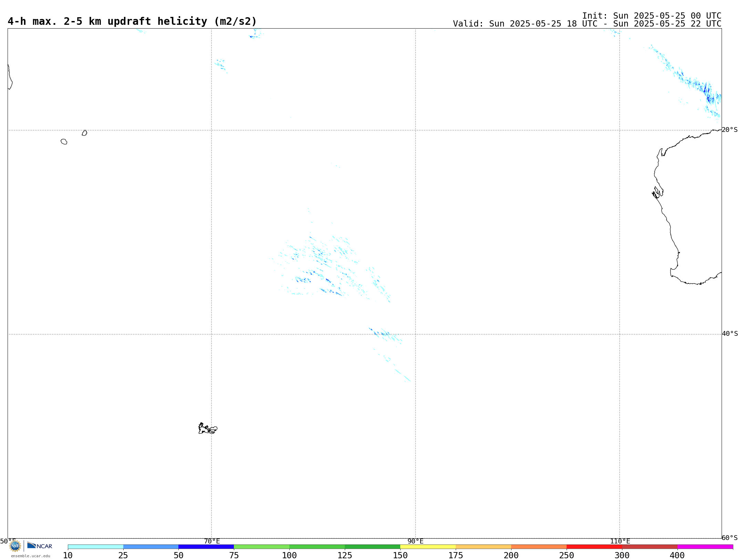Click the 'Valid: Sun 2025-05-25 18 UTC' line
The width and height of the screenshot is (744, 560).
[x=587, y=24]
